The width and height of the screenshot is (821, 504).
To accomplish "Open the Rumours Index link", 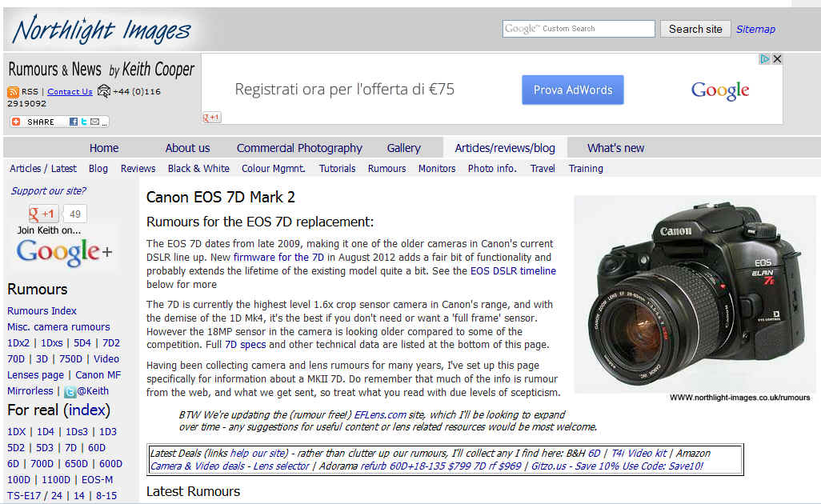I will point(42,311).
